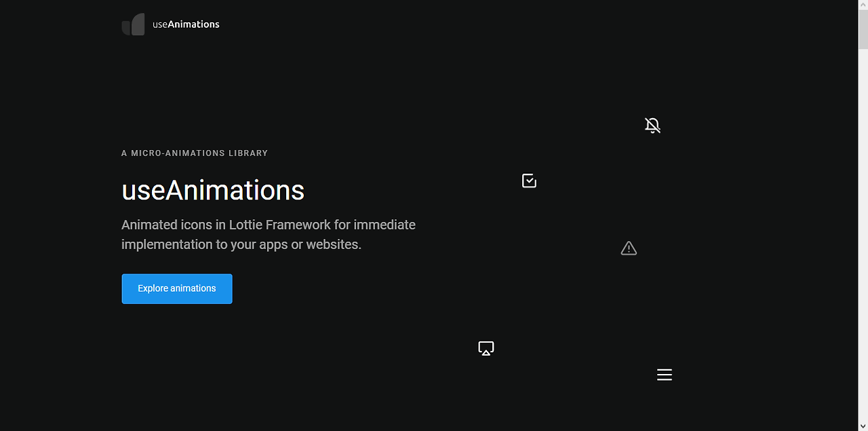Click the muted bell notification icon
The image size is (868, 431).
[x=652, y=126]
